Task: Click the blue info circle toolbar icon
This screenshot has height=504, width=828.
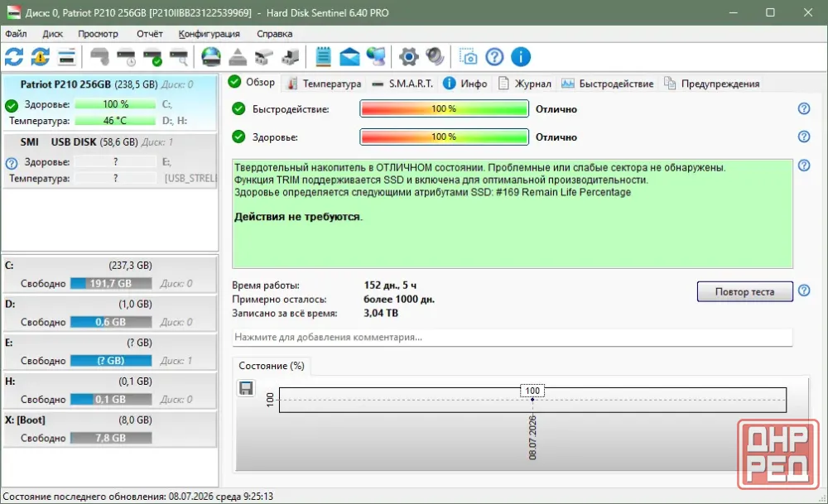Action: (521, 57)
